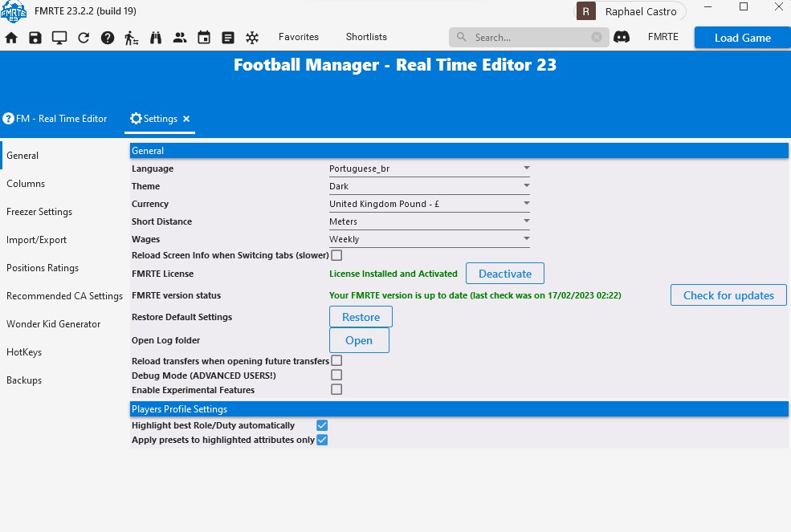Click the Raphael Castro user name
791x532 pixels.
pos(641,11)
